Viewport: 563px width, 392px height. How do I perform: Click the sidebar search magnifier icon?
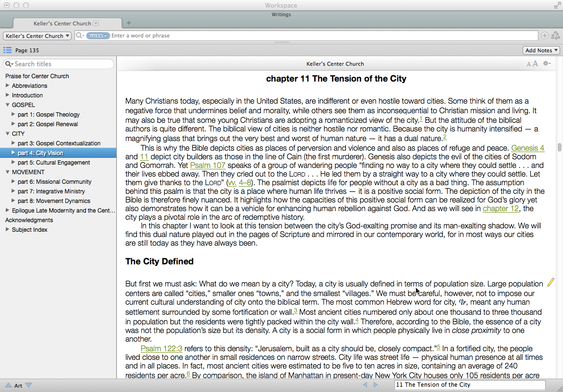9,64
